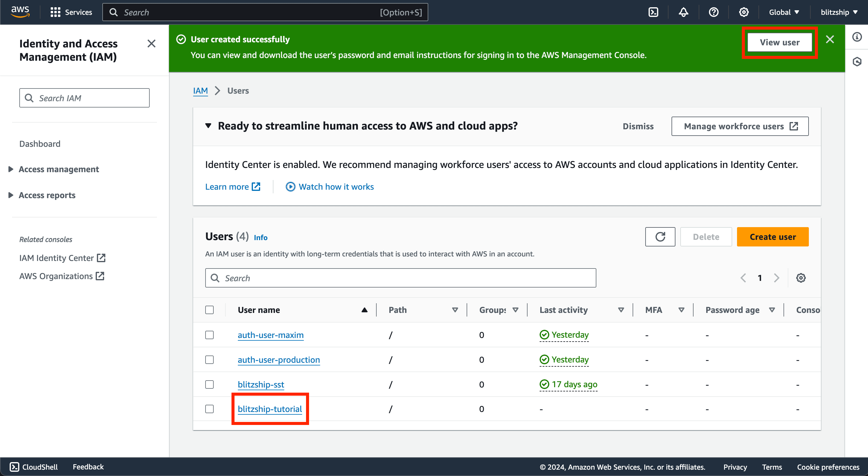868x476 pixels.
Task: Open the Terms footer link
Action: pyautogui.click(x=772, y=467)
